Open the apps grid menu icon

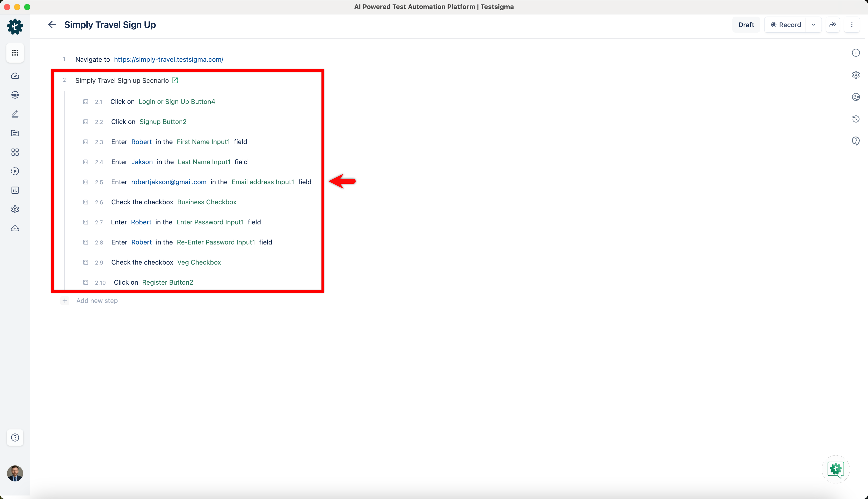point(15,53)
